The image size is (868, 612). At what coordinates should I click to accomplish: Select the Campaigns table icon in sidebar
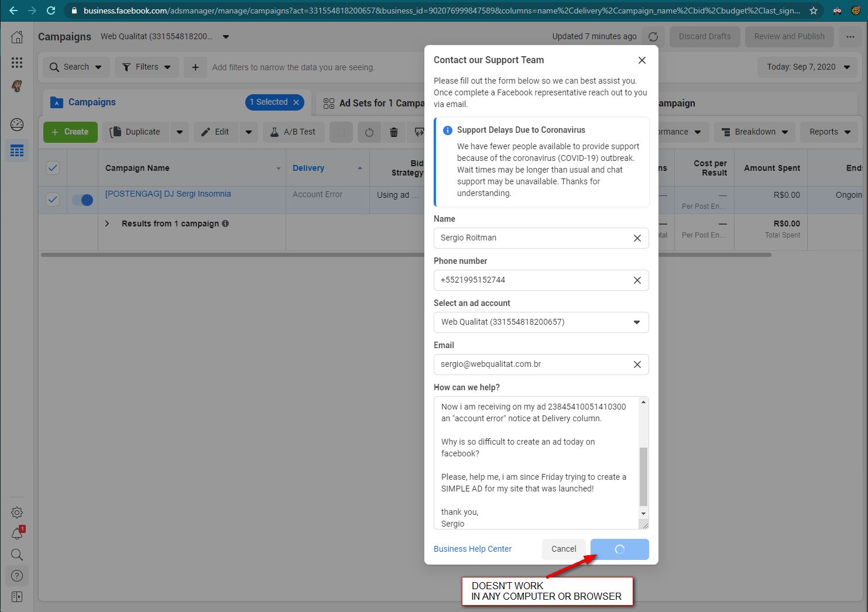click(17, 150)
